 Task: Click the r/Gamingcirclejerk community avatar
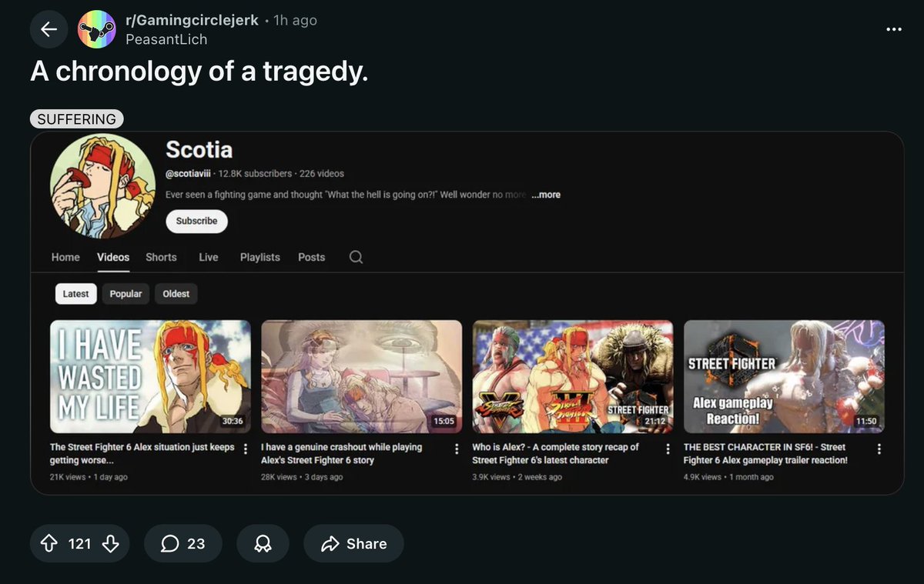coord(98,29)
